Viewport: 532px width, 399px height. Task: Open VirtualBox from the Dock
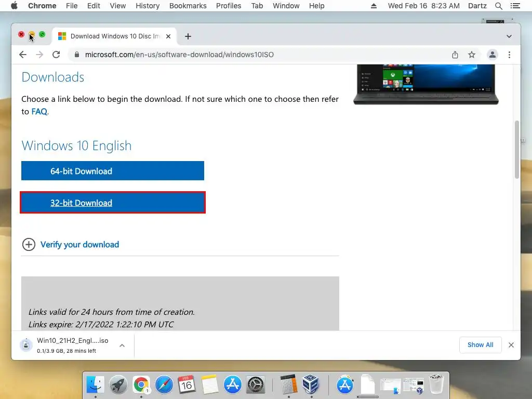[x=311, y=385]
